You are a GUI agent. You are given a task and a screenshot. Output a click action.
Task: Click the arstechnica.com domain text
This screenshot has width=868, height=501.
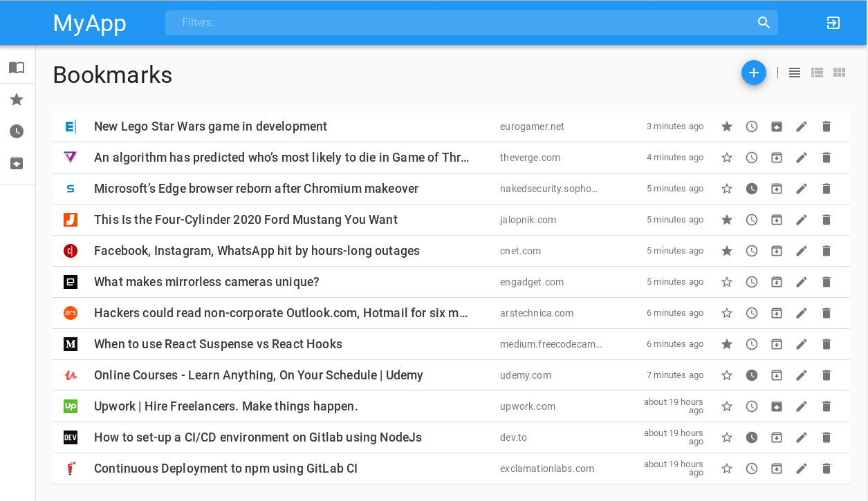[x=537, y=313]
